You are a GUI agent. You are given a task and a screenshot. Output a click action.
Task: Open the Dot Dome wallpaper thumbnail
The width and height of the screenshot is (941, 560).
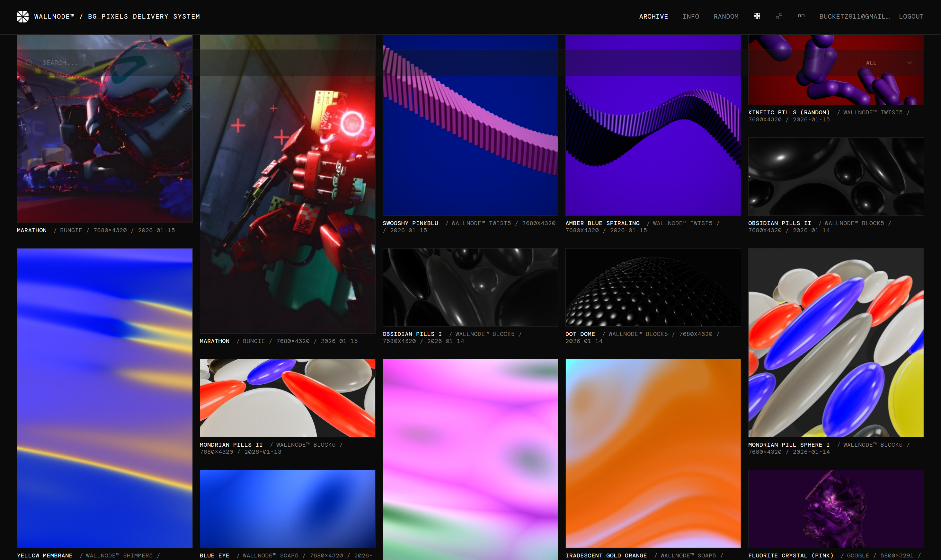coord(653,287)
